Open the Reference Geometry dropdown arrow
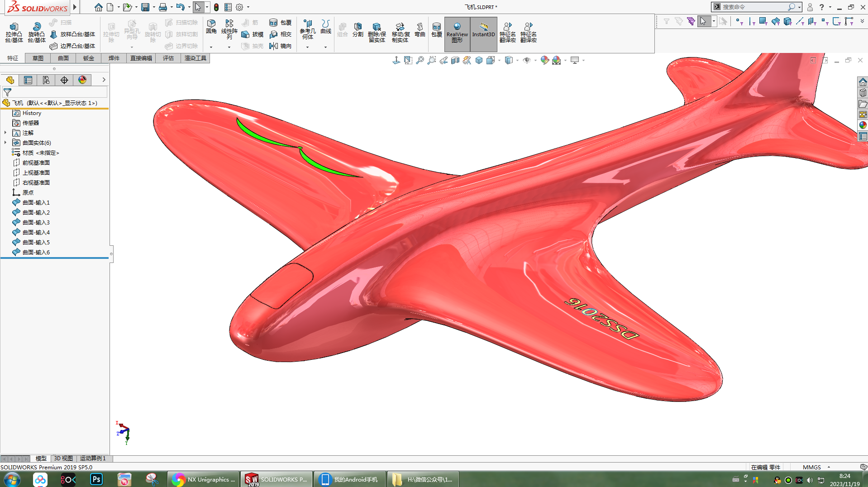This screenshot has width=868, height=487. (x=307, y=47)
